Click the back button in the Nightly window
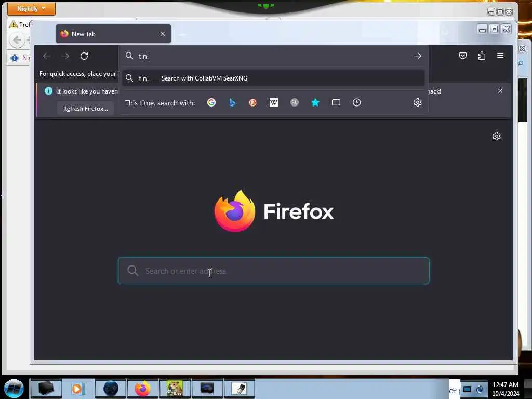This screenshot has width=532, height=399. (x=17, y=41)
